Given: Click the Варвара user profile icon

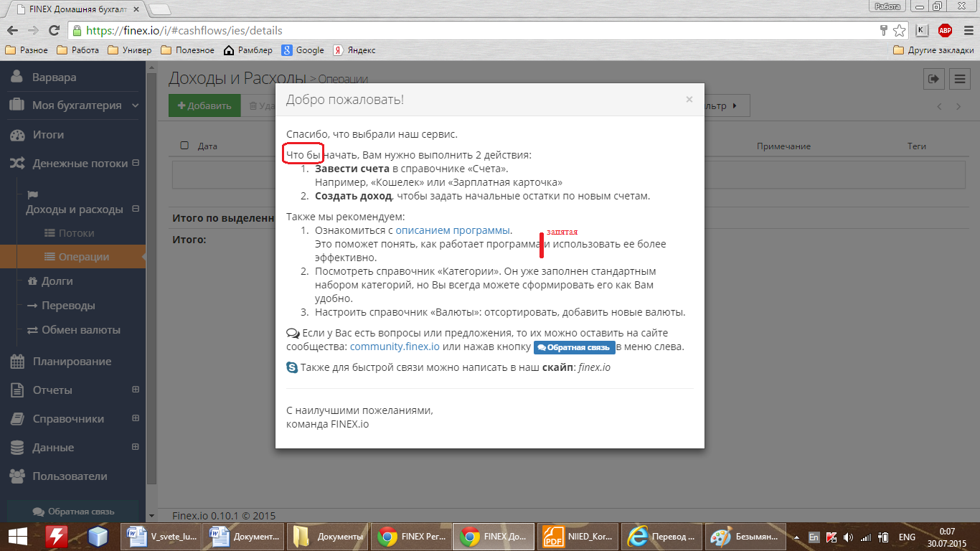Looking at the screenshot, I should [x=17, y=77].
